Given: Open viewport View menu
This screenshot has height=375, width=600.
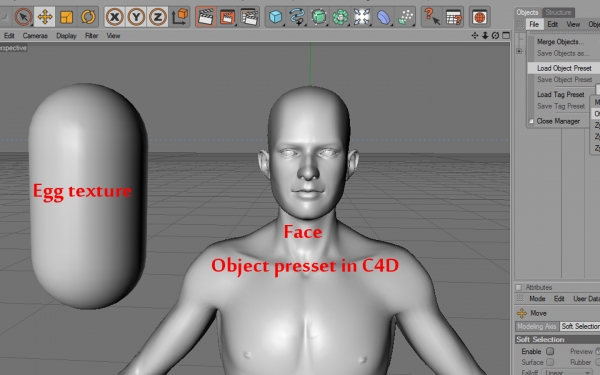Looking at the screenshot, I should tap(113, 36).
